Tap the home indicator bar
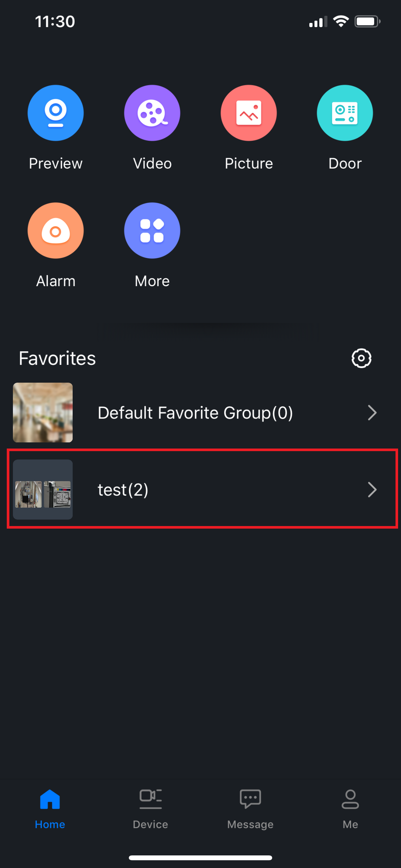 click(x=200, y=858)
